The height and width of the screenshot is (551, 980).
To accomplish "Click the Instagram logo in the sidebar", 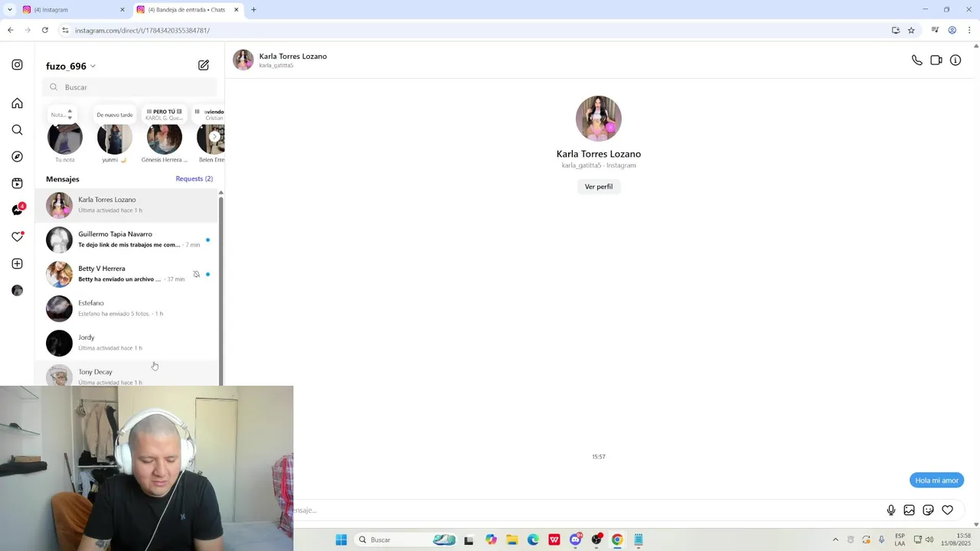I will [x=17, y=65].
